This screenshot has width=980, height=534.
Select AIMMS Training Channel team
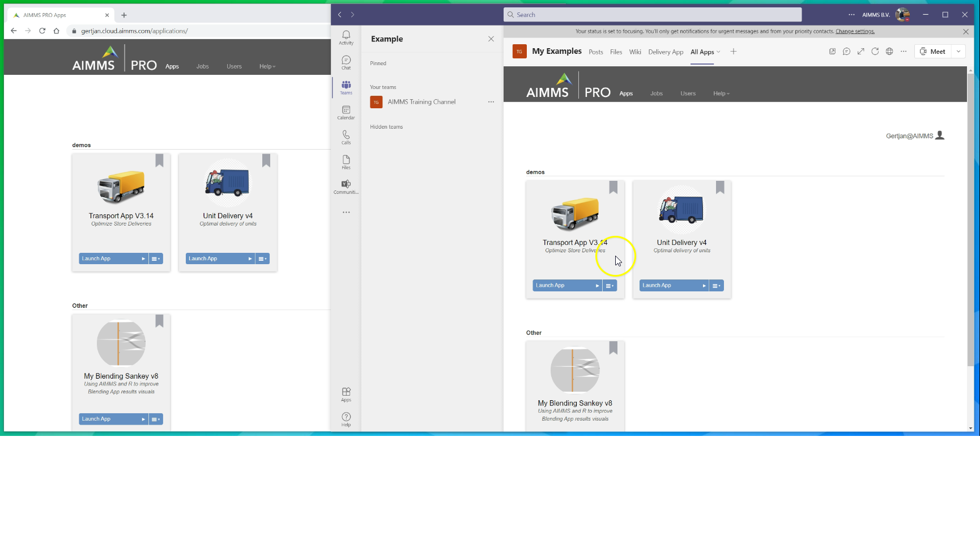click(421, 102)
